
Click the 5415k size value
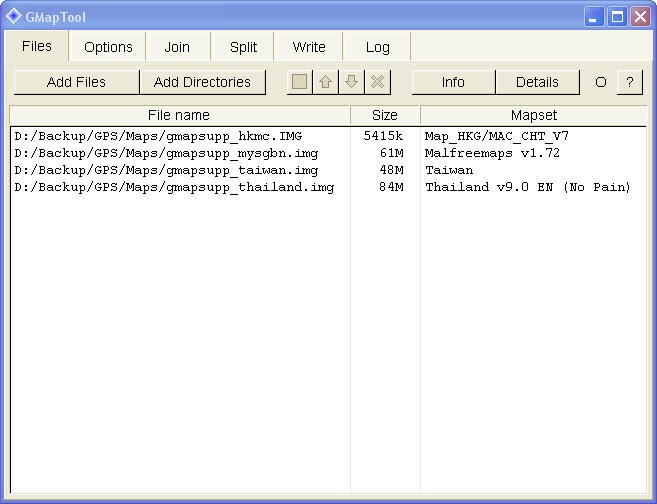pos(383,136)
